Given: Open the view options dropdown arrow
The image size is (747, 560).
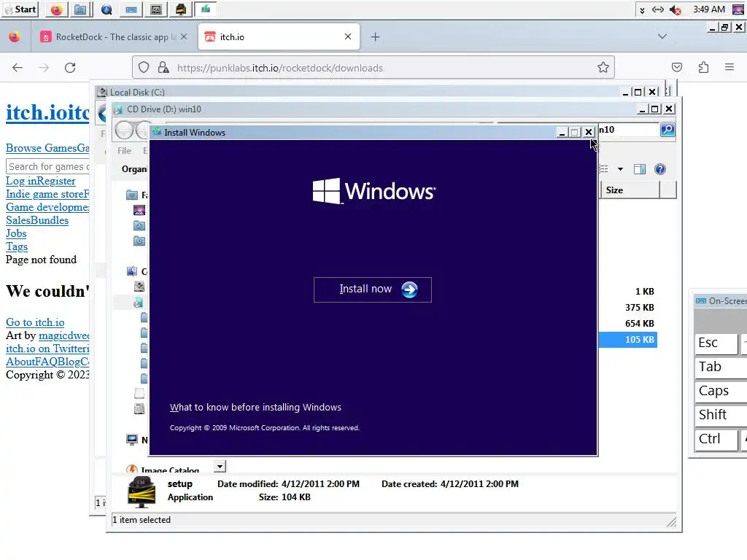Looking at the screenshot, I should (620, 169).
